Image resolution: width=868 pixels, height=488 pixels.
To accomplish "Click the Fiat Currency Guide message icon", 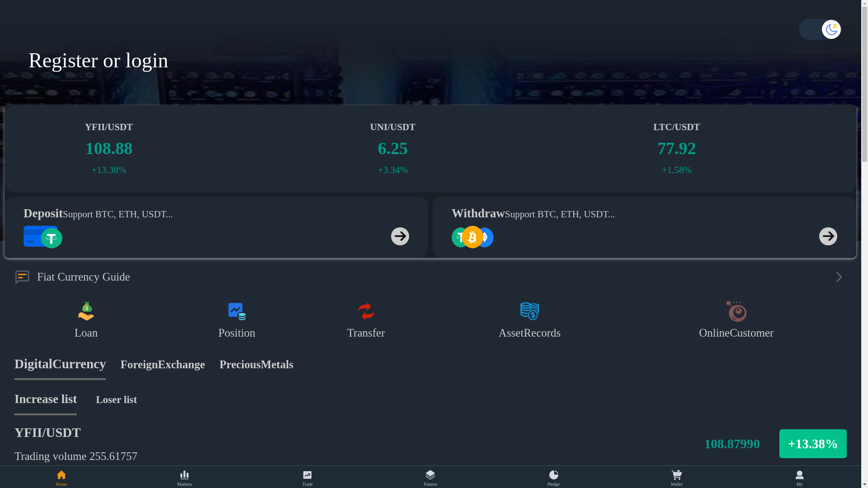I will point(22,277).
